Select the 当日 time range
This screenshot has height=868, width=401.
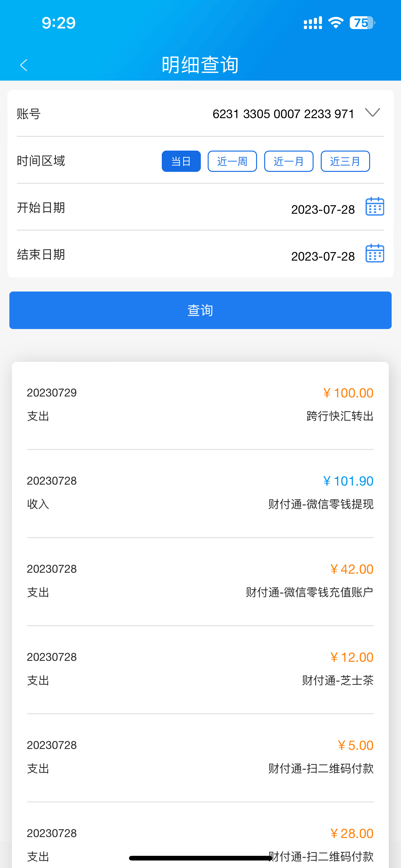pyautogui.click(x=181, y=162)
